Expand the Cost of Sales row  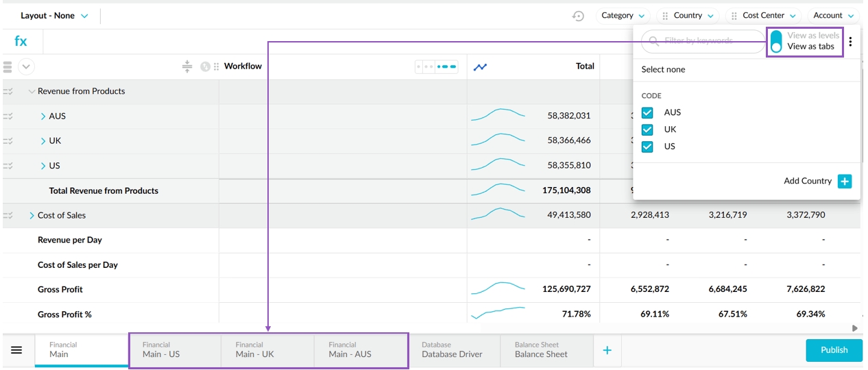[32, 215]
